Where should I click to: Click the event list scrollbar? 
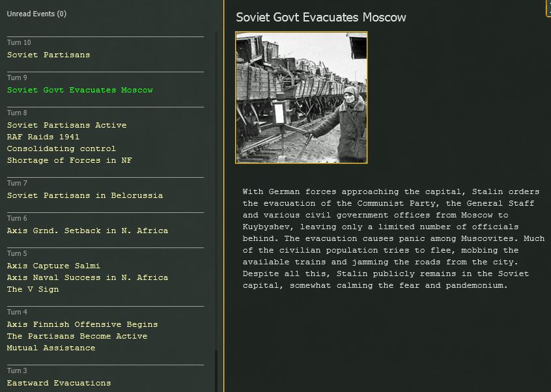(x=216, y=212)
